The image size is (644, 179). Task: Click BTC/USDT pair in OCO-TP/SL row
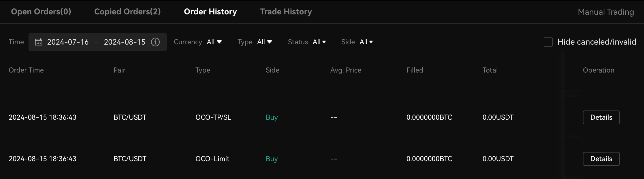pyautogui.click(x=130, y=117)
